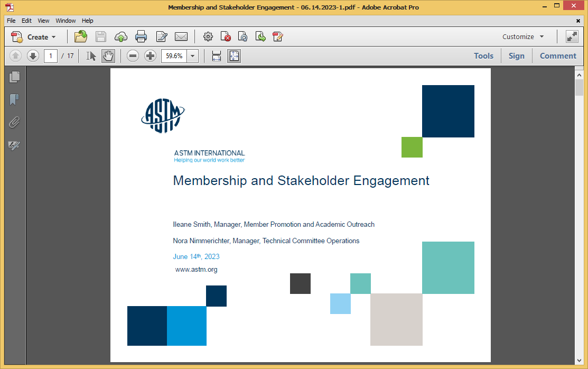Click the Ileane Smith presenter line

click(274, 225)
